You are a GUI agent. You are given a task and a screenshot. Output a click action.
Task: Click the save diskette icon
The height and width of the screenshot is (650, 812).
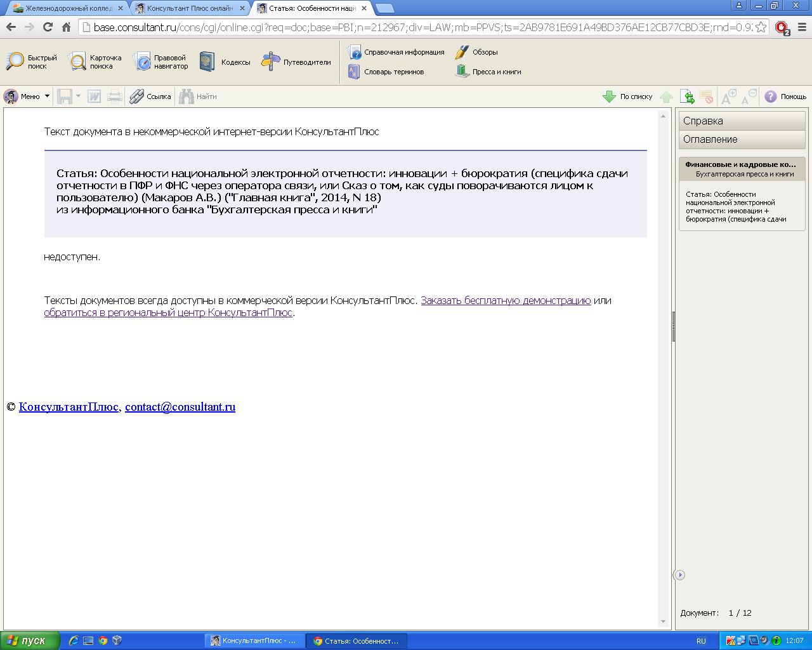(x=65, y=96)
